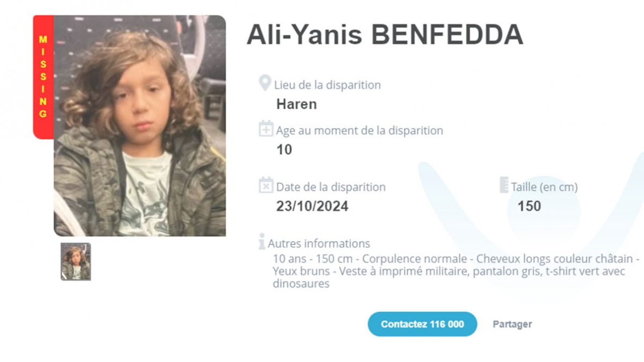Click the Contactez 116 000 button
644x362 pixels.
point(422,324)
